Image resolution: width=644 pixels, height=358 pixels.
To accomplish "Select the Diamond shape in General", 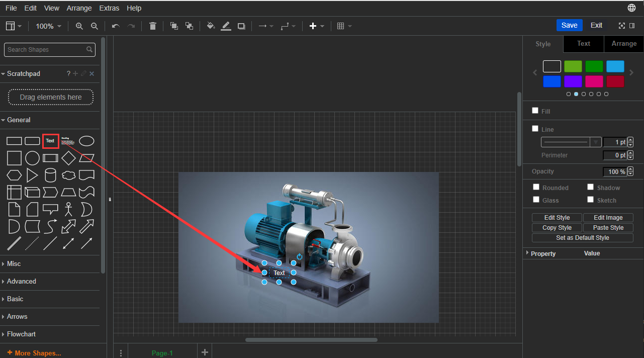I will point(68,158).
